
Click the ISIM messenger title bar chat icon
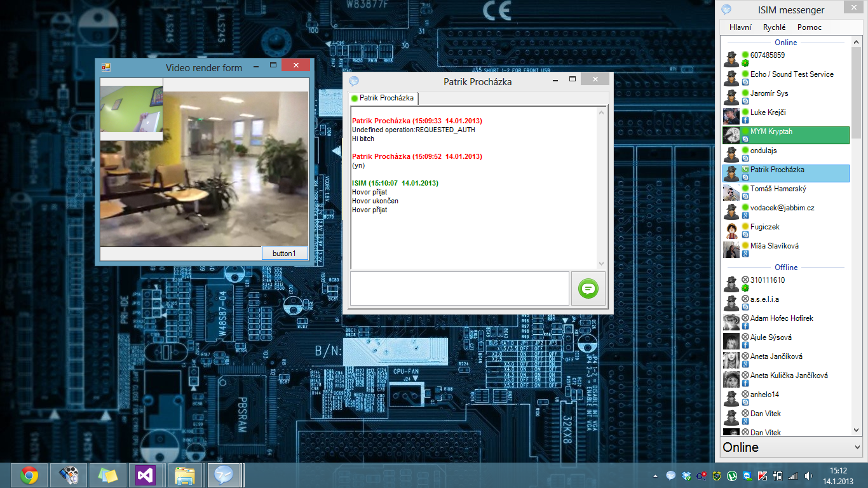(726, 10)
